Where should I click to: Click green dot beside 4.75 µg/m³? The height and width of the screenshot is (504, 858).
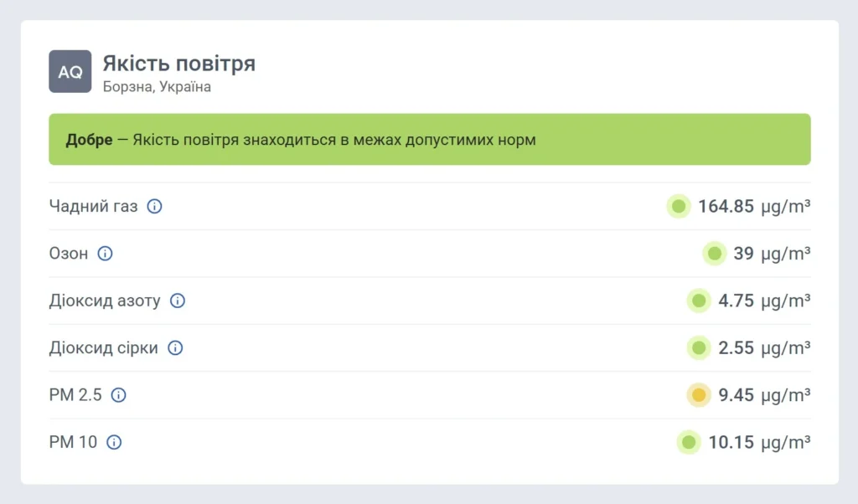point(699,301)
